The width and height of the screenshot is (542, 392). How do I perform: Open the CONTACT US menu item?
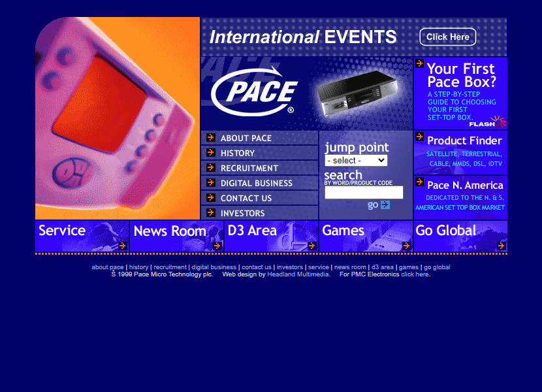coord(260,198)
